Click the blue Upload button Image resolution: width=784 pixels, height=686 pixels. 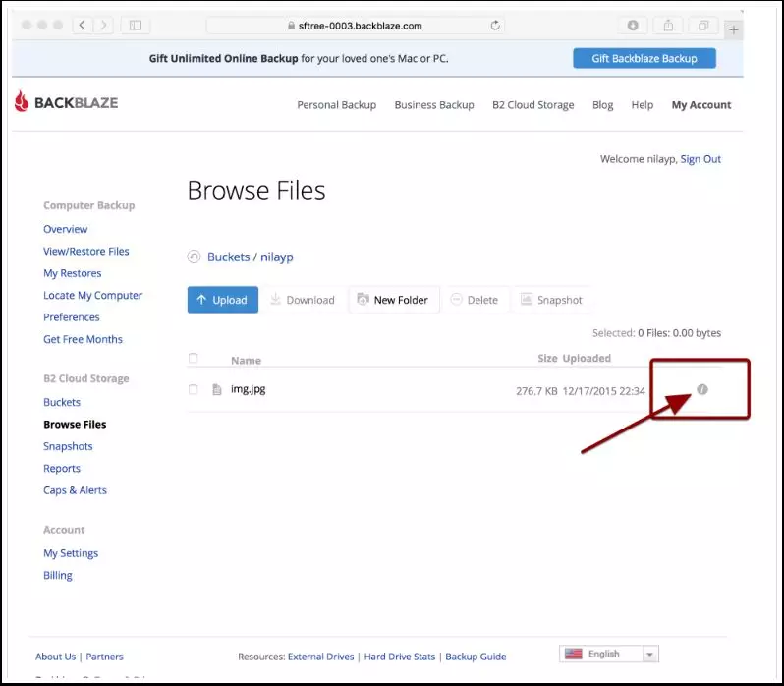coord(223,300)
